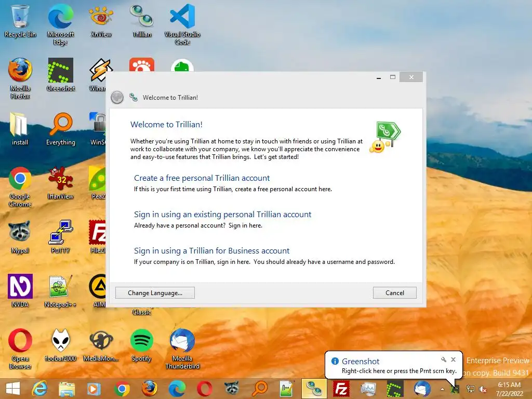
Task: Open network status tray icon
Action: point(470,389)
